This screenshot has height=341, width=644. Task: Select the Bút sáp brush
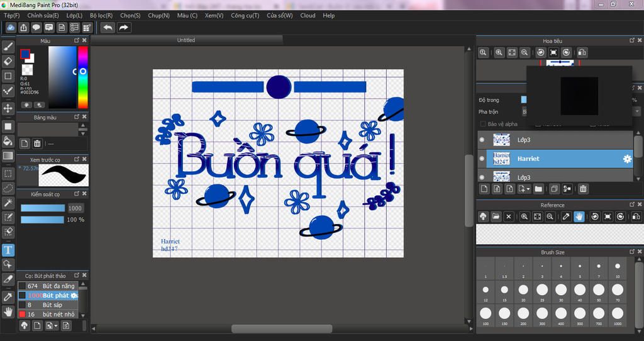pos(48,305)
